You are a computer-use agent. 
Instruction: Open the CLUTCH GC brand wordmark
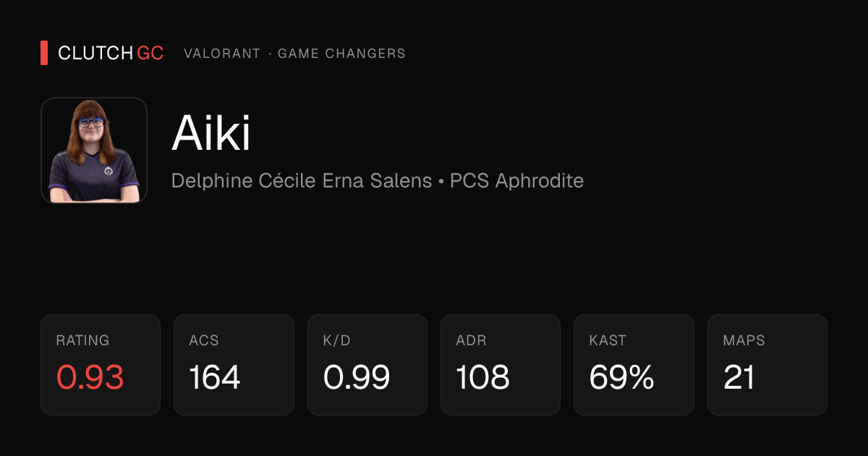pos(111,53)
